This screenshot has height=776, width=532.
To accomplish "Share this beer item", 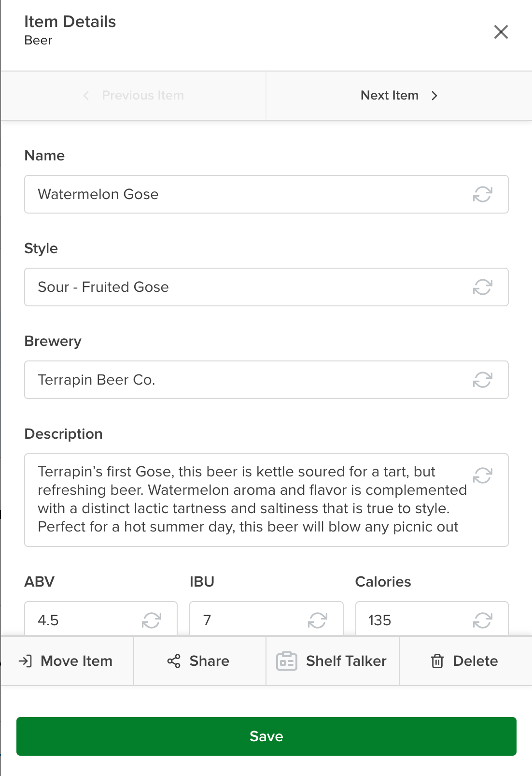I will [x=200, y=661].
